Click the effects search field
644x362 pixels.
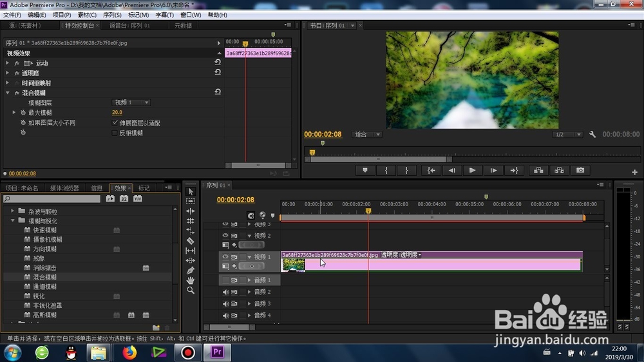click(52, 199)
